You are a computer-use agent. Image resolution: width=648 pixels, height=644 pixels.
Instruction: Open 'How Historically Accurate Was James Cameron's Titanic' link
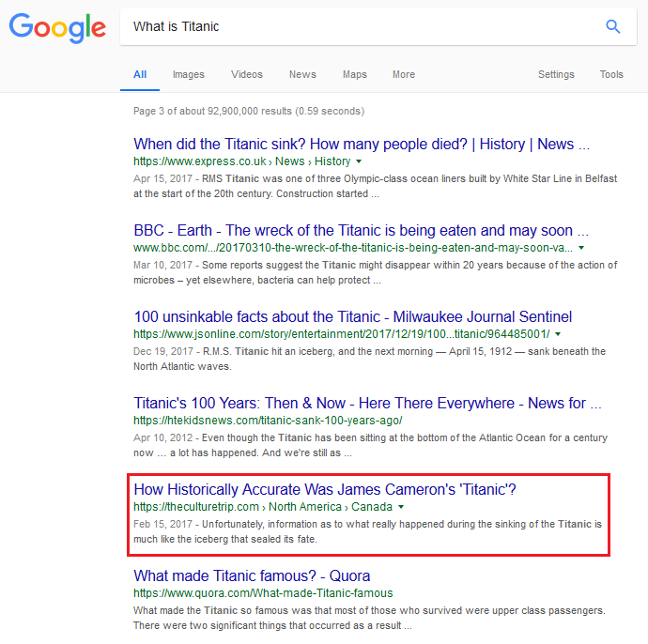click(x=325, y=489)
